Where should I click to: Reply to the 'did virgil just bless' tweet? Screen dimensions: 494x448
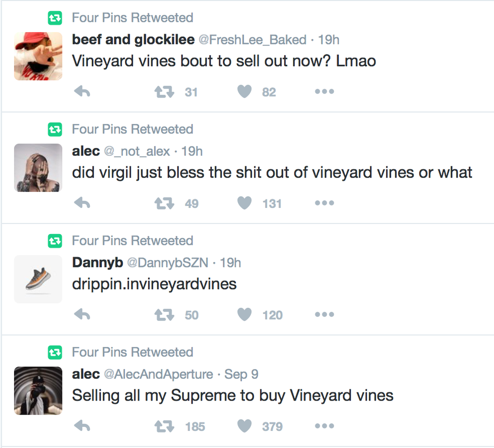click(x=82, y=203)
